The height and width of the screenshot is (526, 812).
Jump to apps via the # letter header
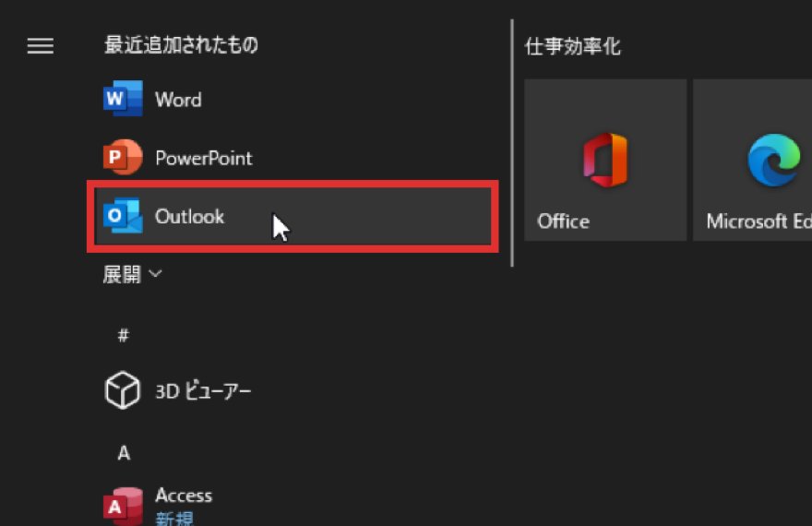[124, 336]
